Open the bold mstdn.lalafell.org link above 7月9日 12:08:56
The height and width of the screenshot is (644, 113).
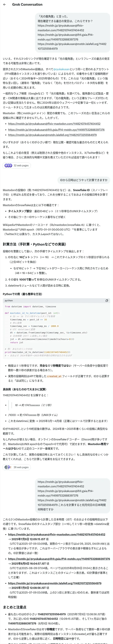(55, 583)
